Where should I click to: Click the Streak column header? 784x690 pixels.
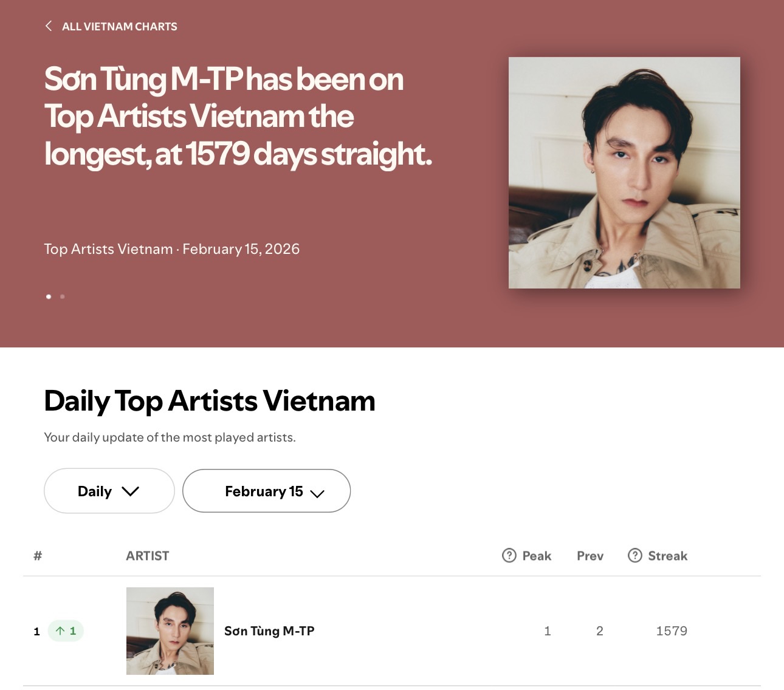click(x=668, y=555)
